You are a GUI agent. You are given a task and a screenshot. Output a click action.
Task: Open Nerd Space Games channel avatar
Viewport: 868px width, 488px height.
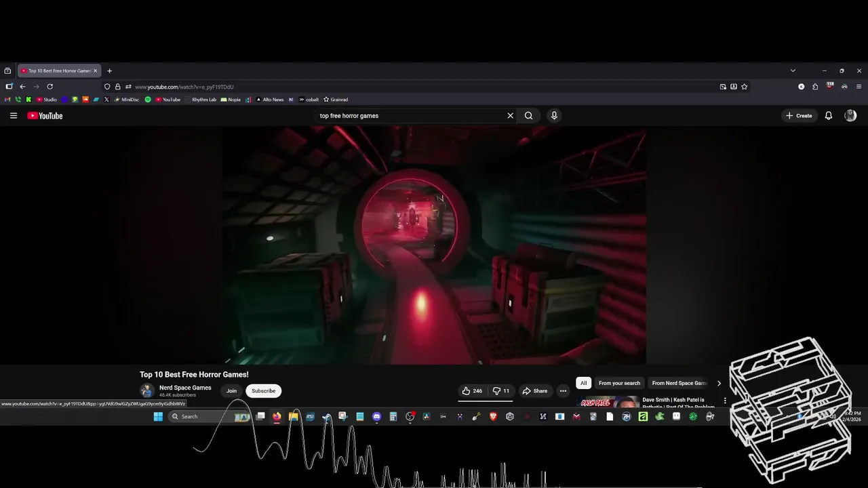147,391
